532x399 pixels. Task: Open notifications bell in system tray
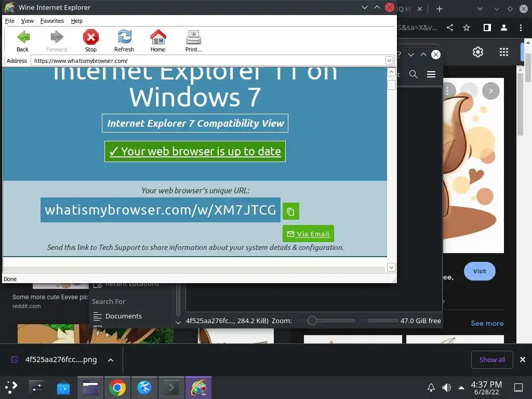431,388
